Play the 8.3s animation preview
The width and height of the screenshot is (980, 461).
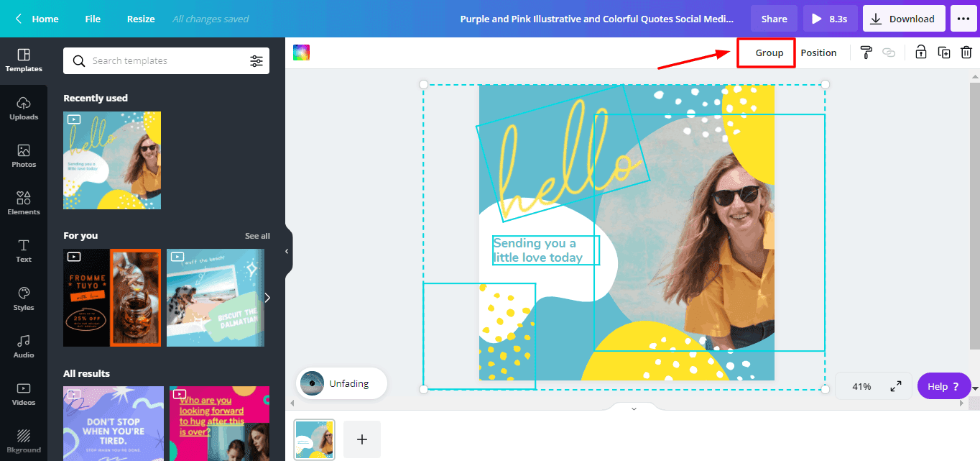click(x=830, y=19)
